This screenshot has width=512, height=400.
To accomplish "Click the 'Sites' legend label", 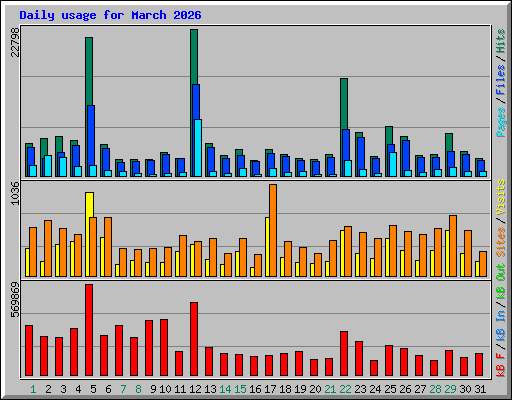I will click(x=501, y=242).
